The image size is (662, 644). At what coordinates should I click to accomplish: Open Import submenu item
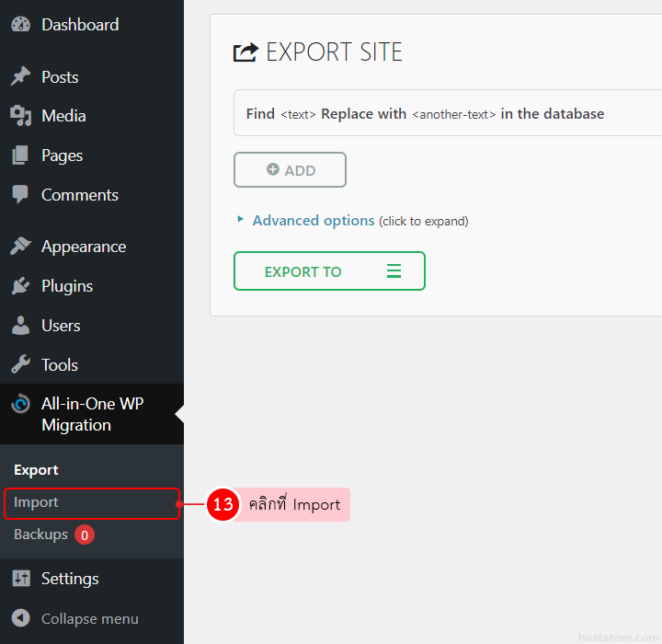click(x=37, y=502)
